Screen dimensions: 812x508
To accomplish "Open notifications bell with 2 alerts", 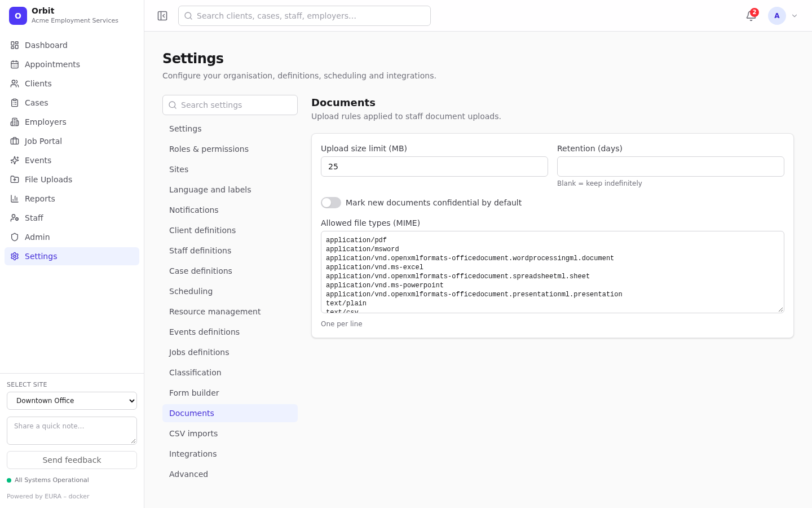I will pos(751,16).
